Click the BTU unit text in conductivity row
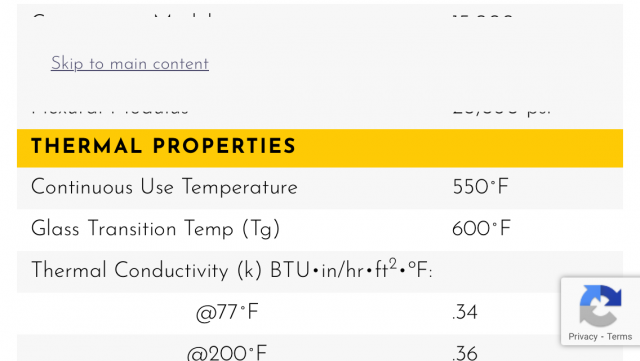The width and height of the screenshot is (640, 361). 290,270
